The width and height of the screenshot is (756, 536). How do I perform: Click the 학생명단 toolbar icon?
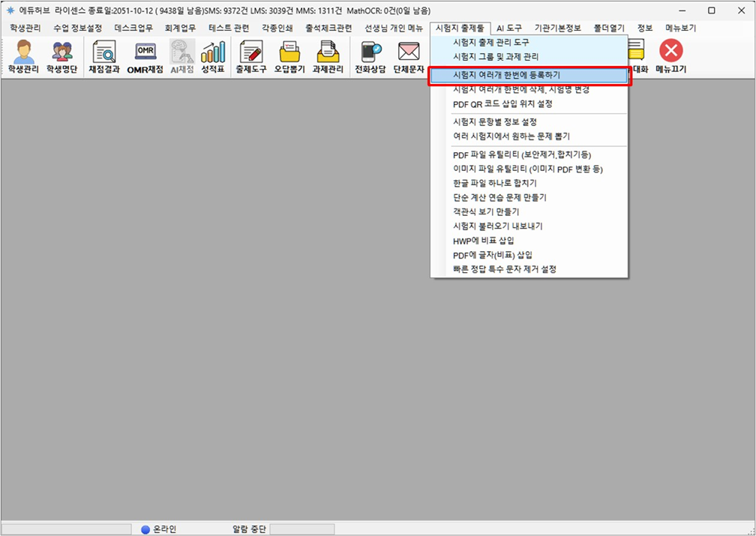pos(61,57)
